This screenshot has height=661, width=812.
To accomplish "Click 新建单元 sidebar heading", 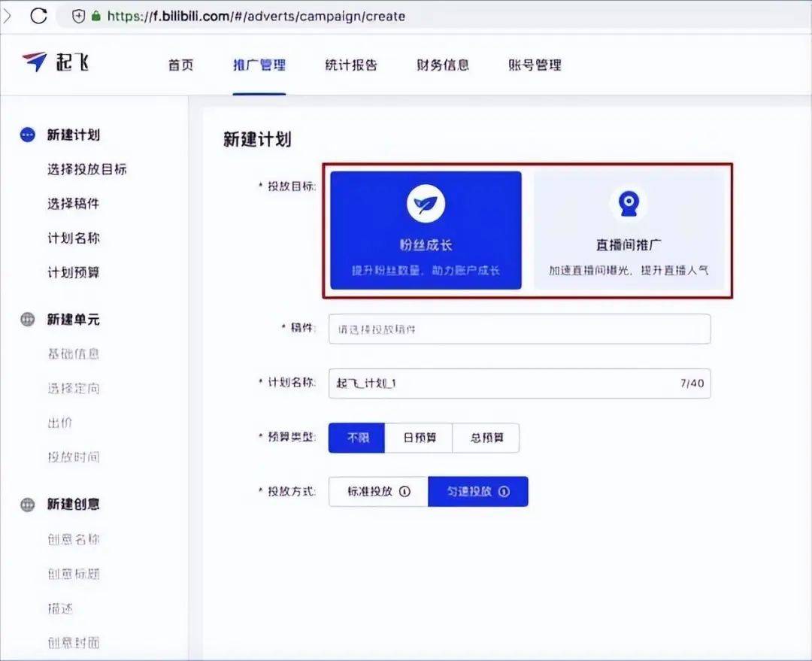I will pos(73,319).
